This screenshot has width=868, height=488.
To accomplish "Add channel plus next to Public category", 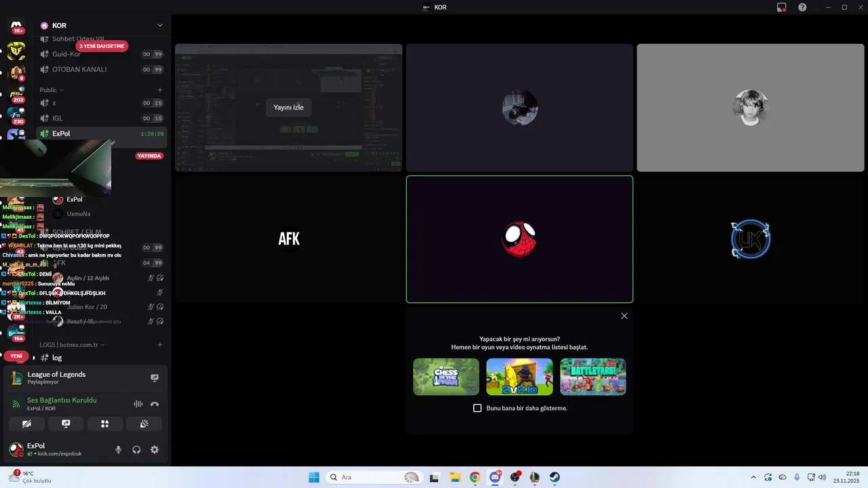I will [160, 89].
